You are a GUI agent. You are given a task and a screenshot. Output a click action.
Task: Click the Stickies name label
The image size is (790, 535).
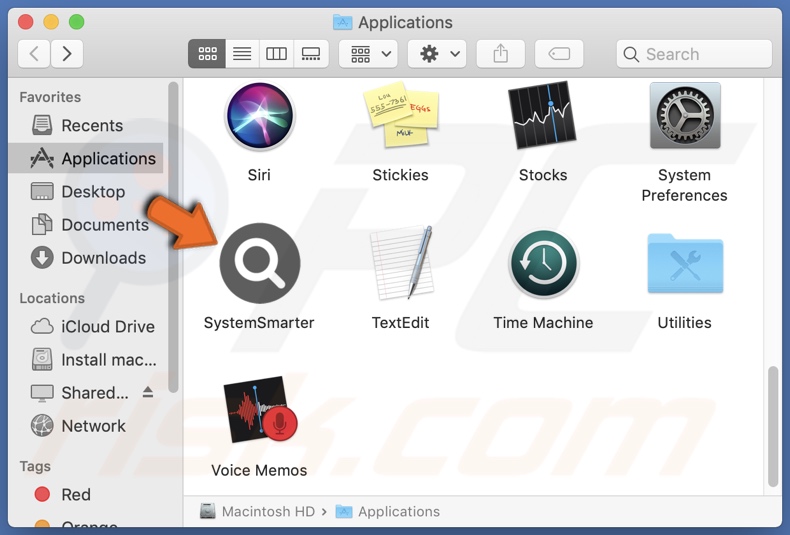click(401, 175)
